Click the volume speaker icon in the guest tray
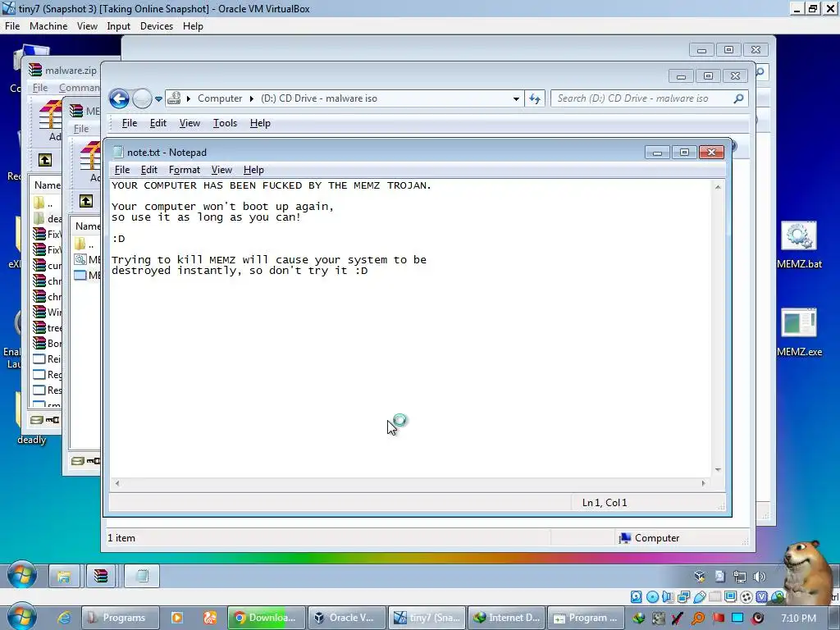840x630 pixels. (759, 577)
